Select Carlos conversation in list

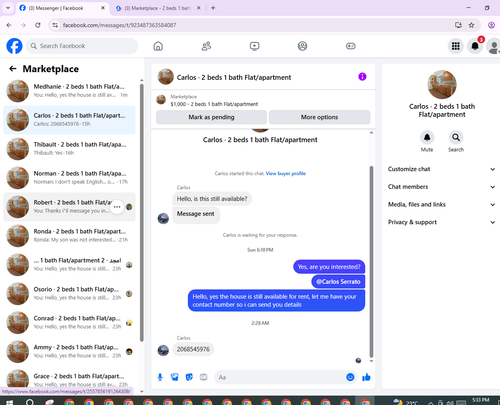point(69,120)
